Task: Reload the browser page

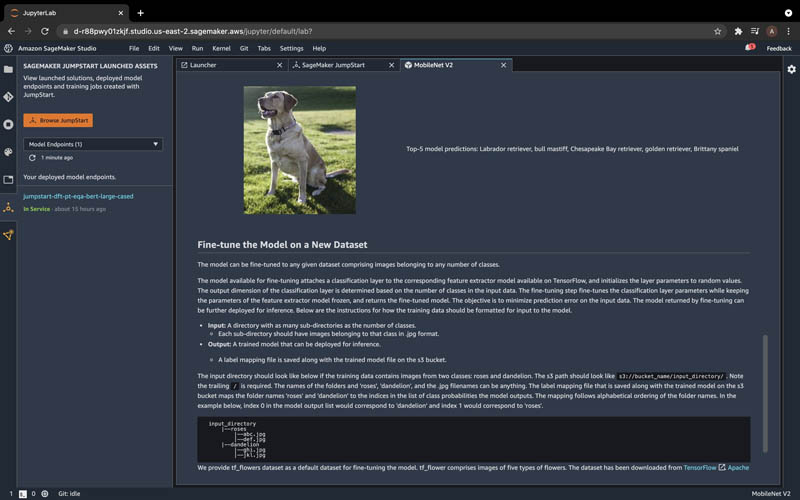Action: coord(45,31)
